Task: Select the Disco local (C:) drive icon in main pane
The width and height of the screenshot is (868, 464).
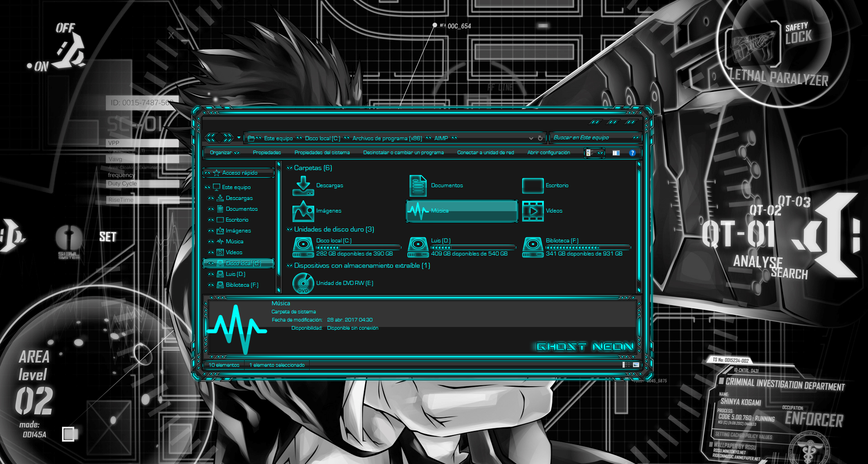Action: 303,247
